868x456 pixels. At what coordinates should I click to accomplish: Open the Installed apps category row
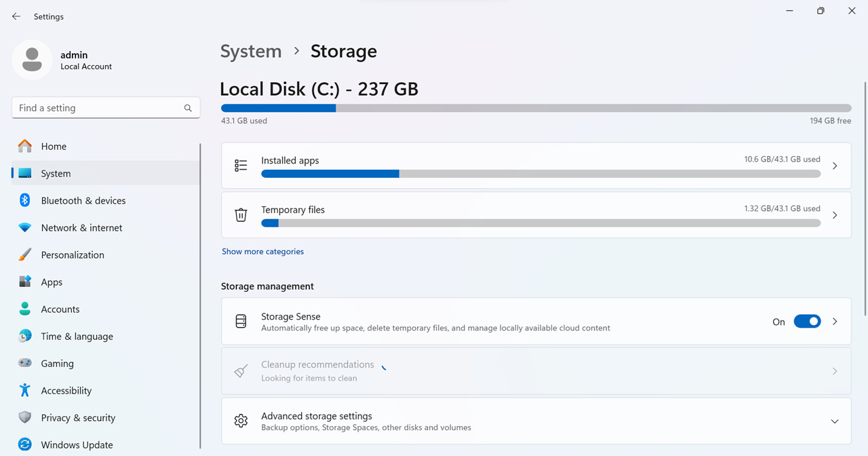pyautogui.click(x=536, y=166)
